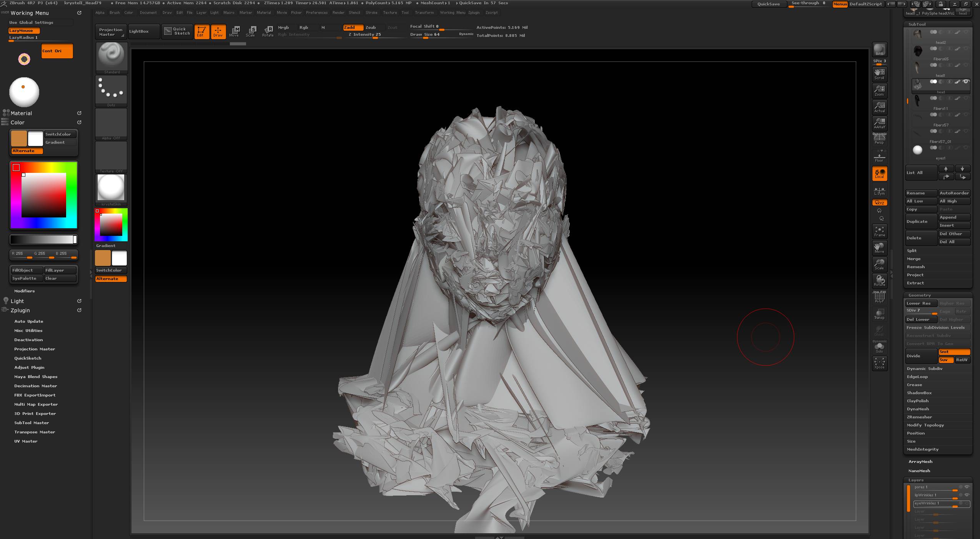This screenshot has width=980, height=539.
Task: Click Duplicate subtool button
Action: point(921,221)
